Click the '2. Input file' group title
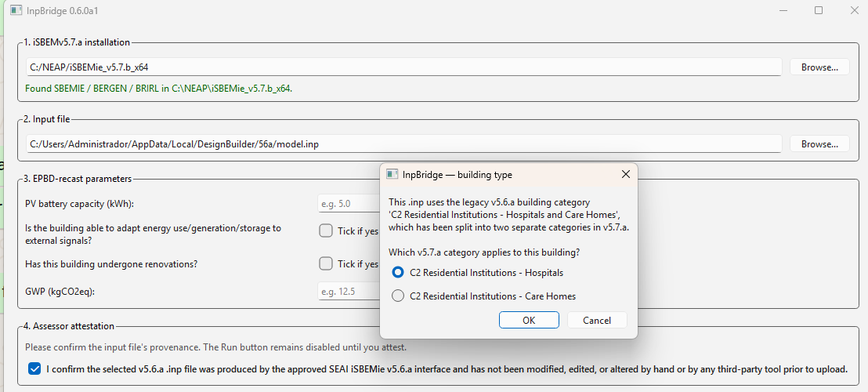Screen dimensions: 868x392 click(x=46, y=119)
